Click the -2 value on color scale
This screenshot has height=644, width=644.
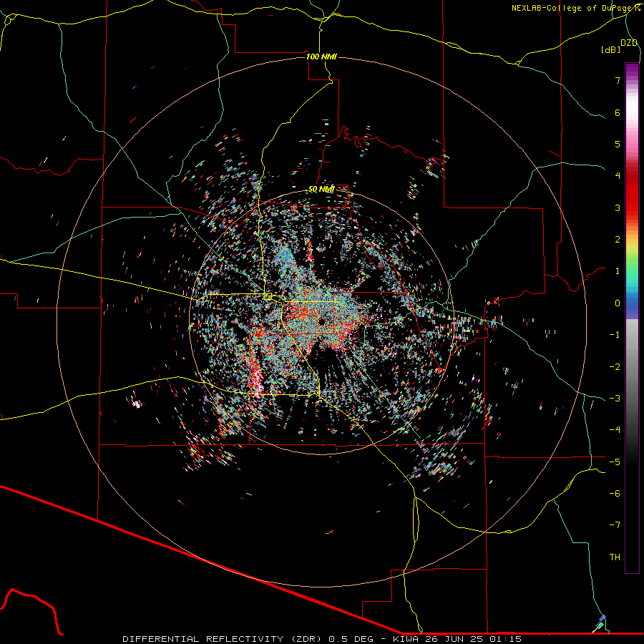[615, 367]
